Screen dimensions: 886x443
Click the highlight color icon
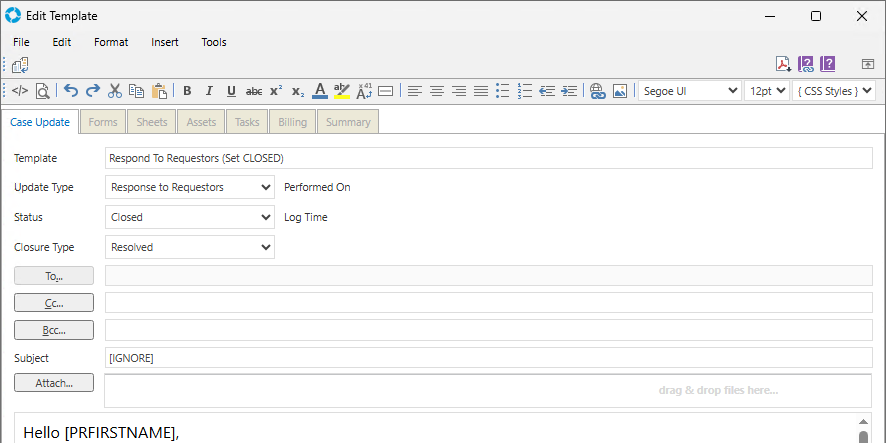[x=342, y=91]
